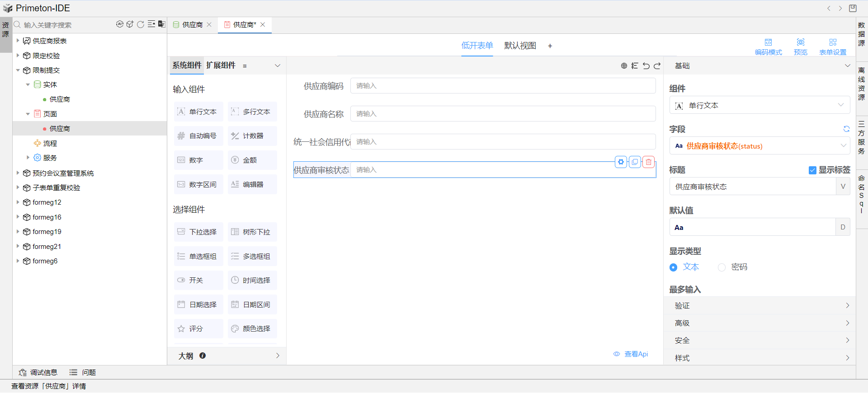
Task: Select the 文本 display type radio
Action: tap(673, 267)
